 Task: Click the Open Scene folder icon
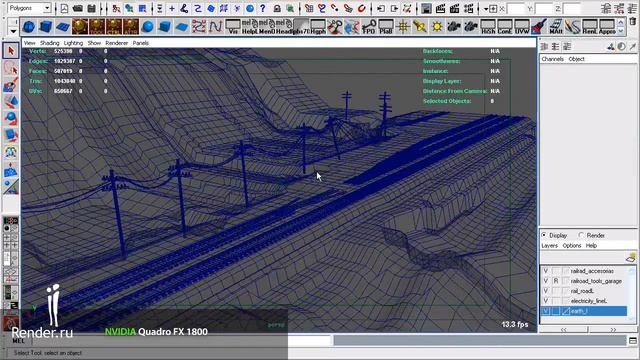coord(78,8)
